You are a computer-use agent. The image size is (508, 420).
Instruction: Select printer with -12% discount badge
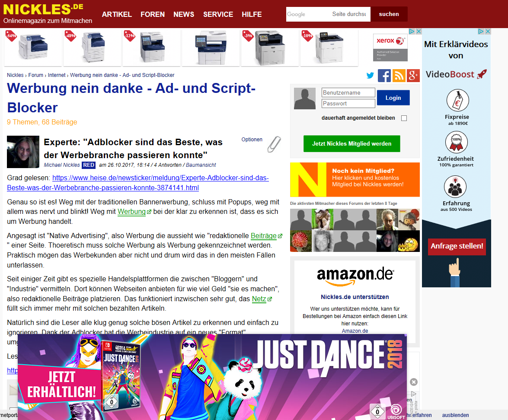click(x=151, y=48)
